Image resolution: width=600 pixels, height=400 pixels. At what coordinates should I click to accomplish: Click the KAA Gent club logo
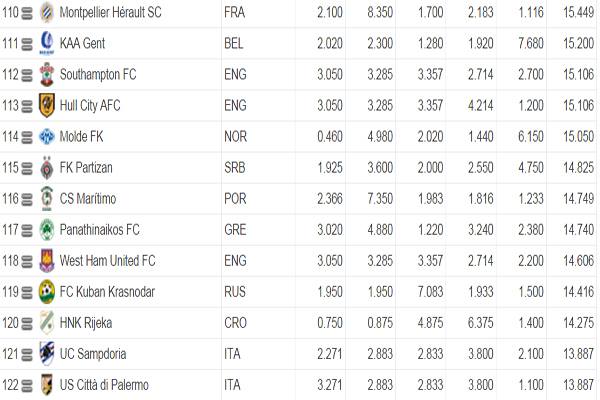[46, 44]
